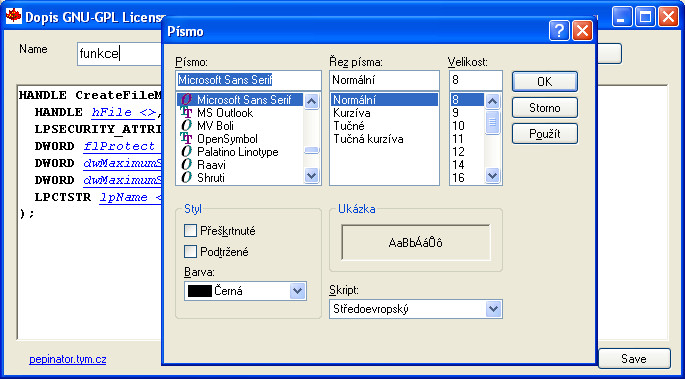This screenshot has height=379, width=685.
Task: Click the Raavi OpenType font icon
Action: point(187,165)
